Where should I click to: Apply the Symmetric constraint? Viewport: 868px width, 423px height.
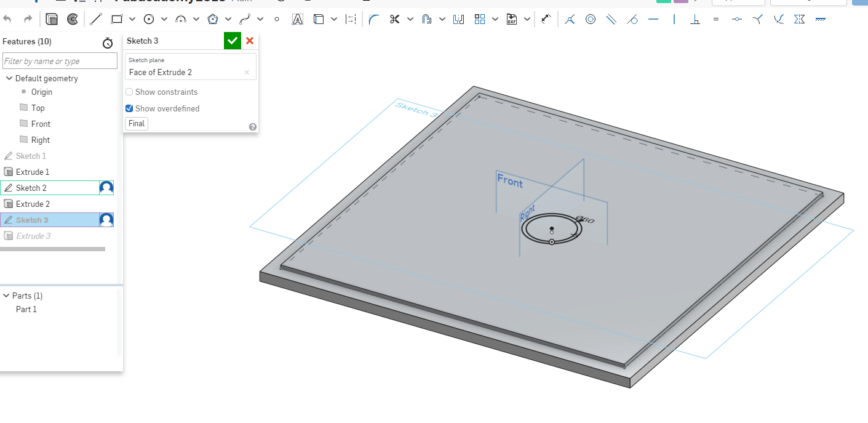pos(800,19)
